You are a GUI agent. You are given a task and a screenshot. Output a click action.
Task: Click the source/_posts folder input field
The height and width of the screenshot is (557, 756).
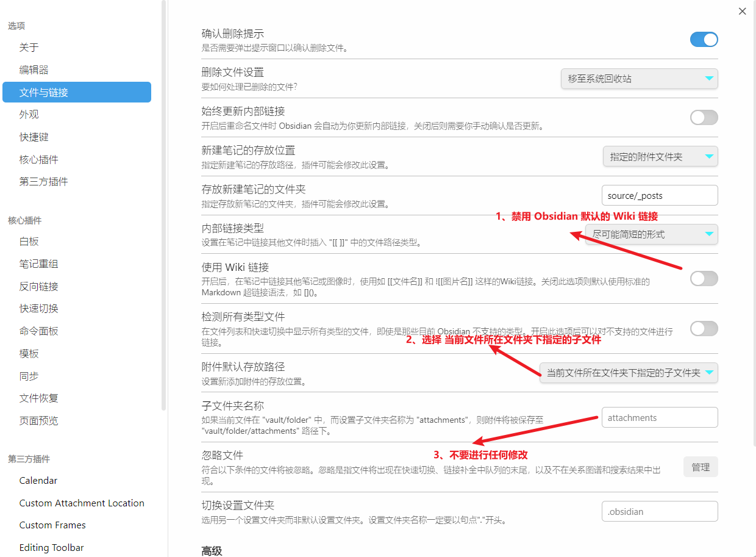[659, 196]
